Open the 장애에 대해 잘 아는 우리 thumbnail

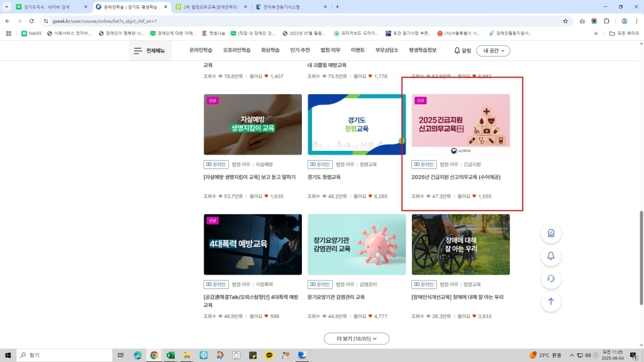(x=461, y=244)
